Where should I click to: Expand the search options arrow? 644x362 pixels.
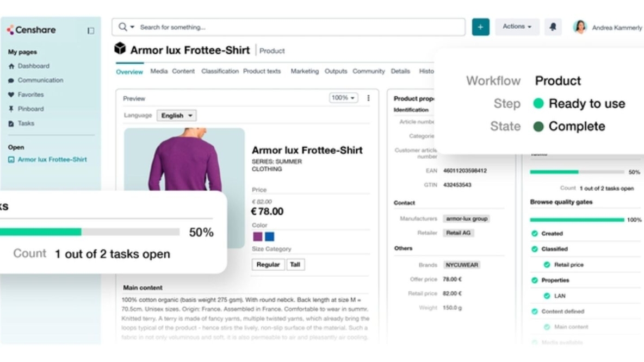[x=132, y=27]
